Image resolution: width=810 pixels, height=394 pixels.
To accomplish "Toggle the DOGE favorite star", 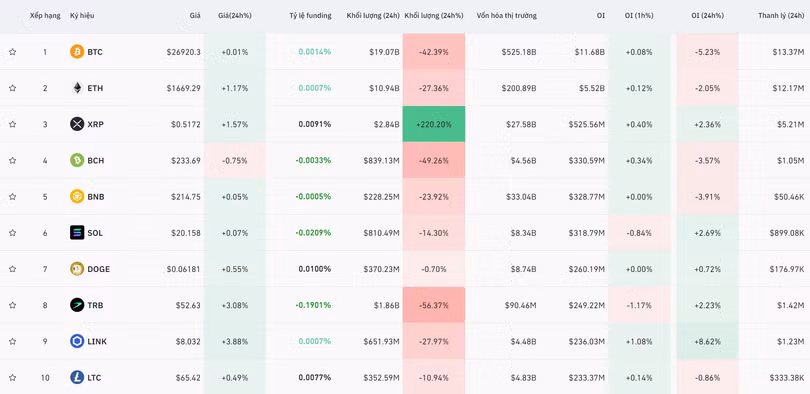I will click(12, 269).
